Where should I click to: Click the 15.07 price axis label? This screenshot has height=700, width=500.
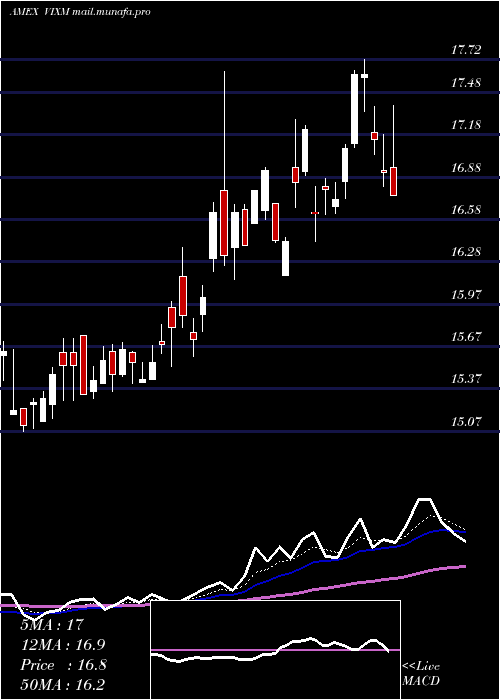466,421
